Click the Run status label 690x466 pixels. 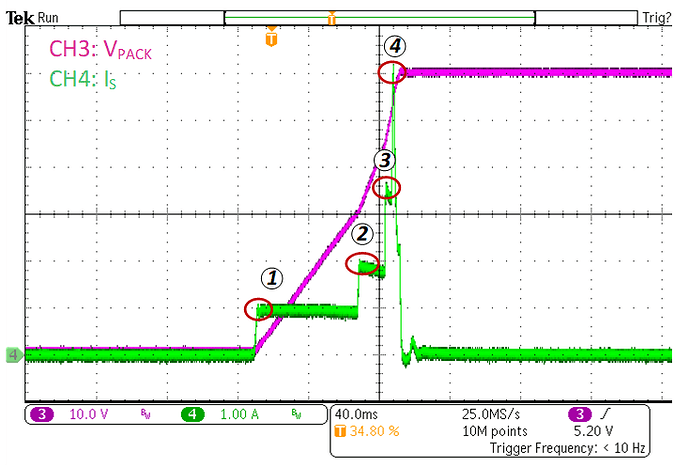pos(48,18)
